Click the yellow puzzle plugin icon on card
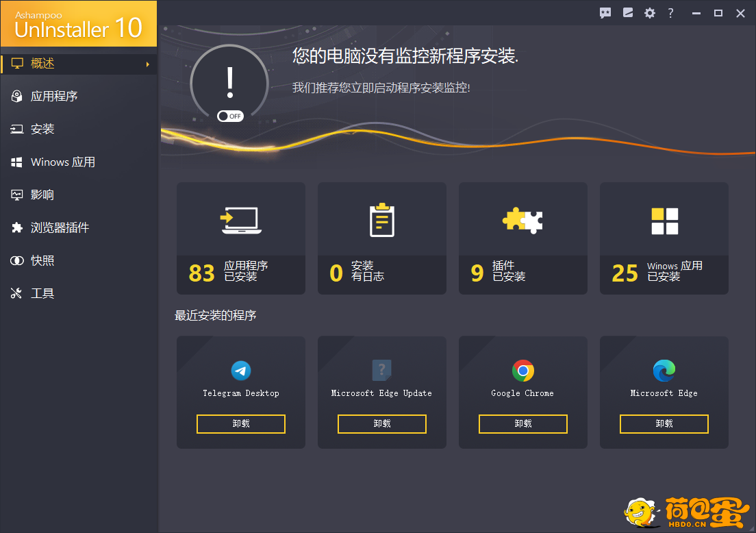This screenshot has height=533, width=756. click(522, 221)
